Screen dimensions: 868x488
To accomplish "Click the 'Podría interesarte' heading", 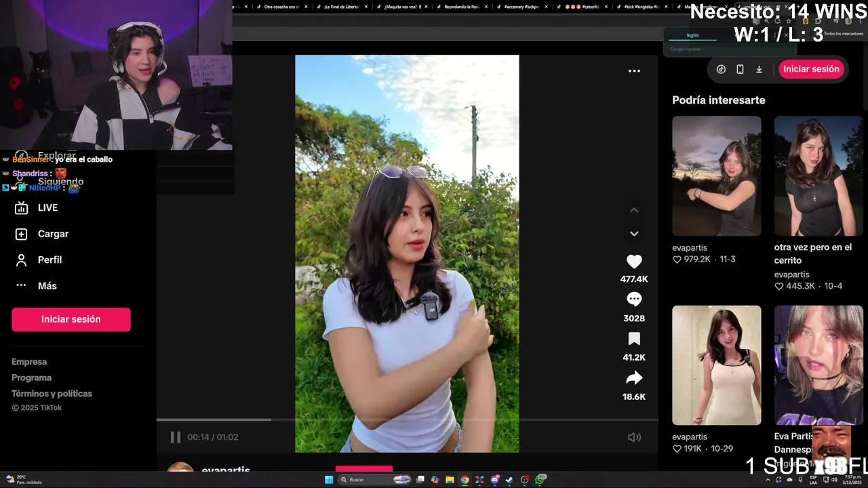I will click(x=719, y=100).
